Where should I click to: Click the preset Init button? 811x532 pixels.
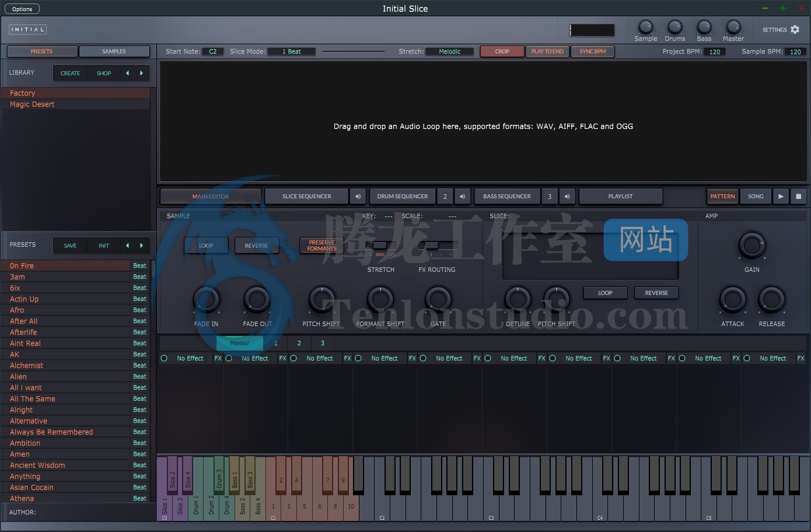tap(104, 246)
